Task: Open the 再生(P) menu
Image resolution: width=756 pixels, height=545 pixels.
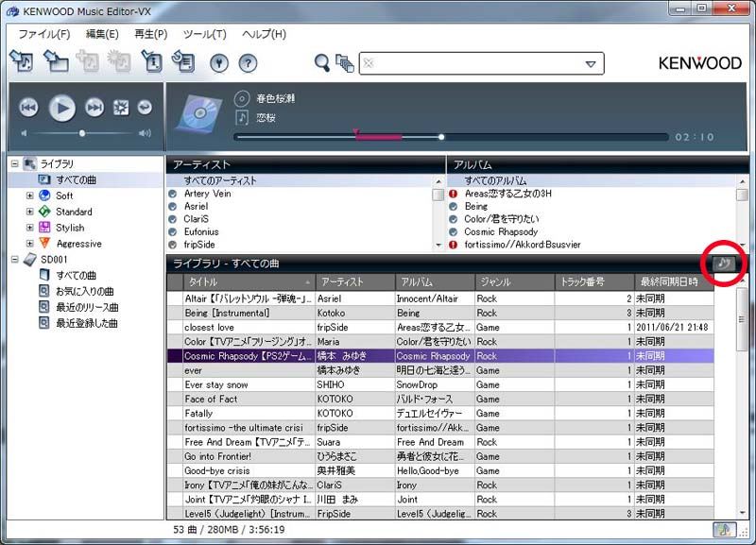Action: click(x=151, y=34)
